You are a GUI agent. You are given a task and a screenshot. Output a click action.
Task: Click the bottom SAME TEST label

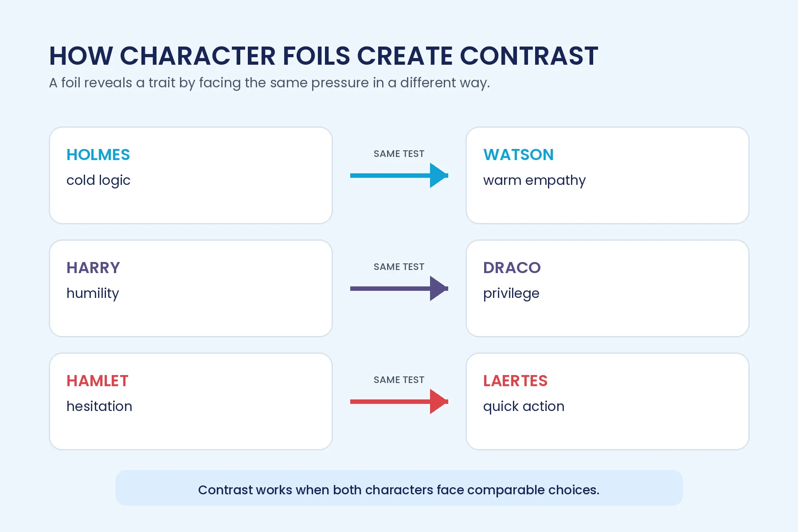[399, 380]
